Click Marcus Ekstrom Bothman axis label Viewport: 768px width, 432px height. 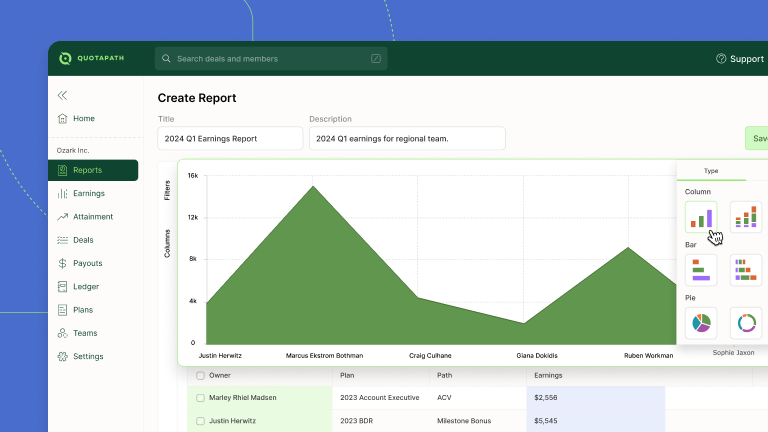(x=324, y=356)
